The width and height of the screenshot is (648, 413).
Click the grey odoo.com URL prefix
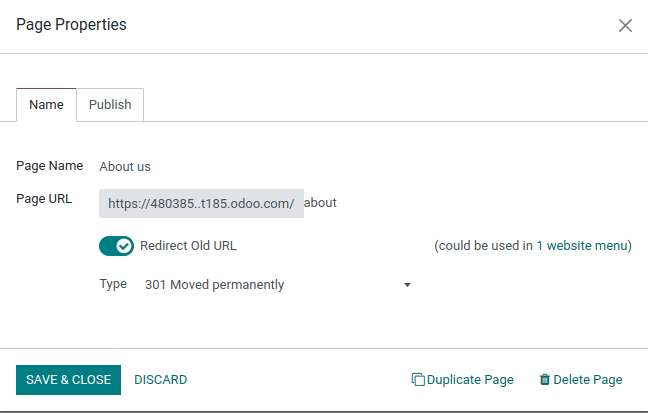pyautogui.click(x=201, y=203)
